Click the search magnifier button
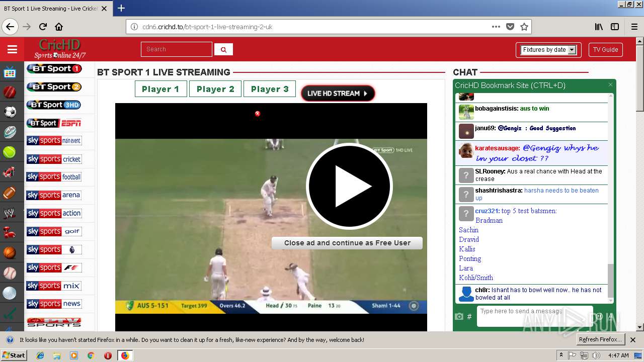The width and height of the screenshot is (644, 362). (x=223, y=49)
